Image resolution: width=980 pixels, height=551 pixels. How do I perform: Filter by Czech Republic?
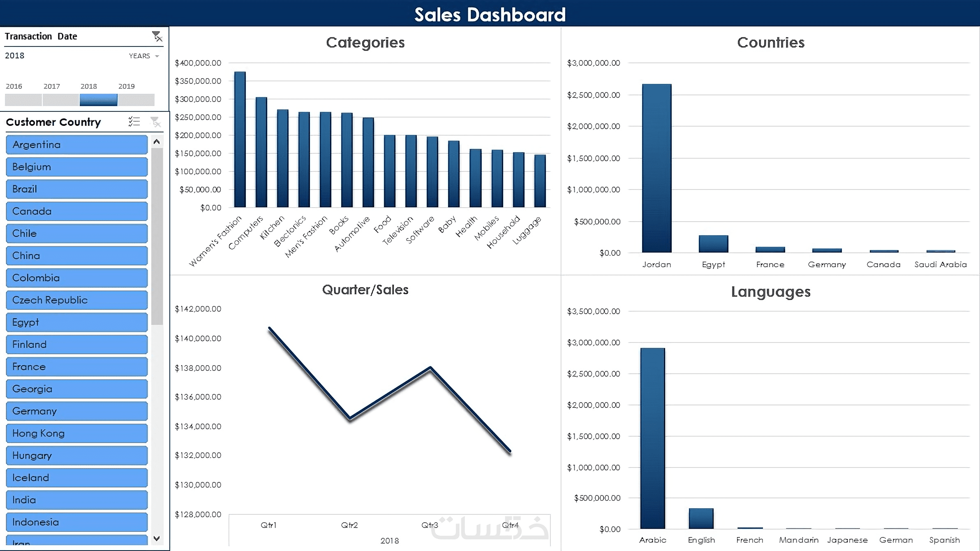[77, 300]
